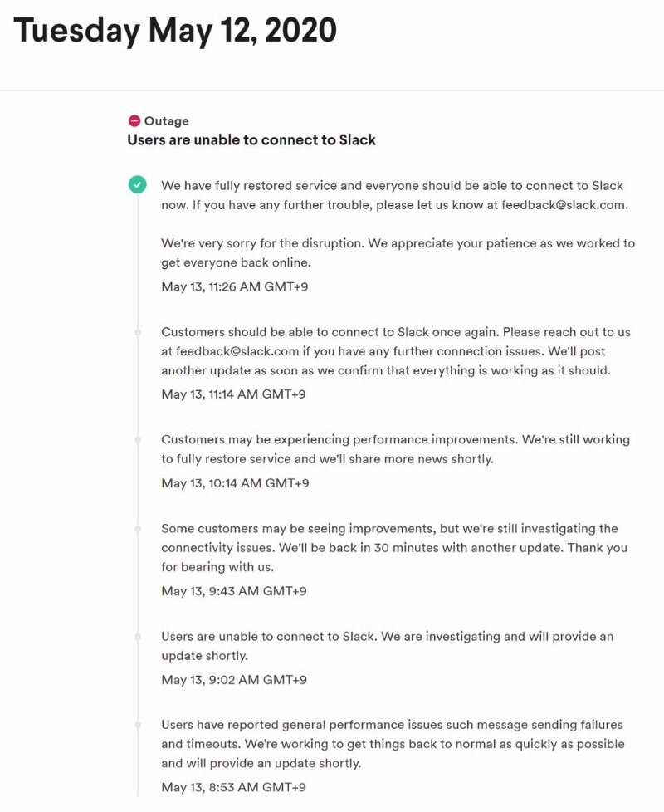Click the timeline dot beside the 9:43 AM update

[138, 528]
